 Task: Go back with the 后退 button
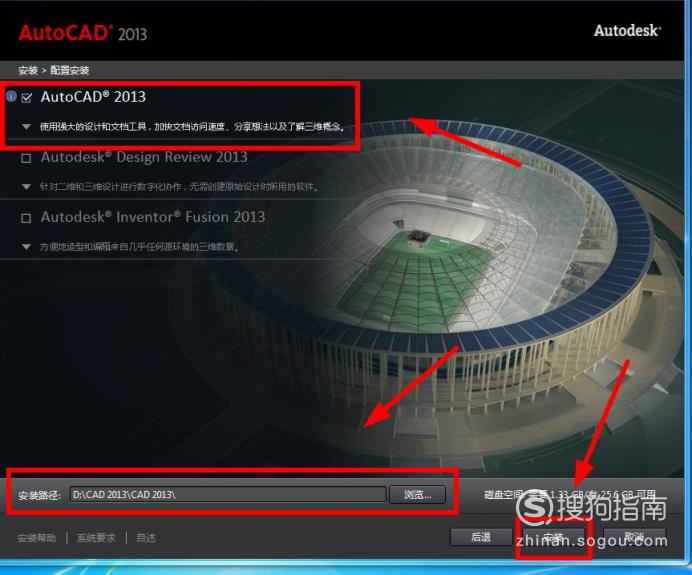tap(481, 537)
